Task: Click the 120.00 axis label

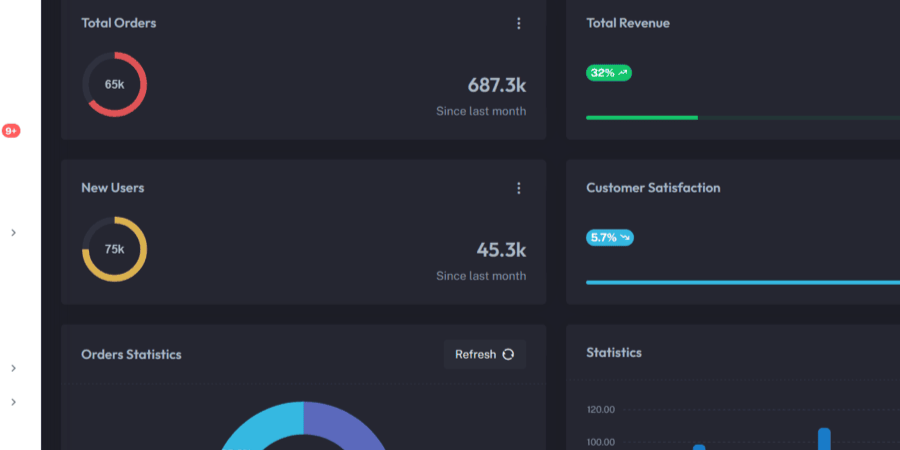Action: (601, 410)
